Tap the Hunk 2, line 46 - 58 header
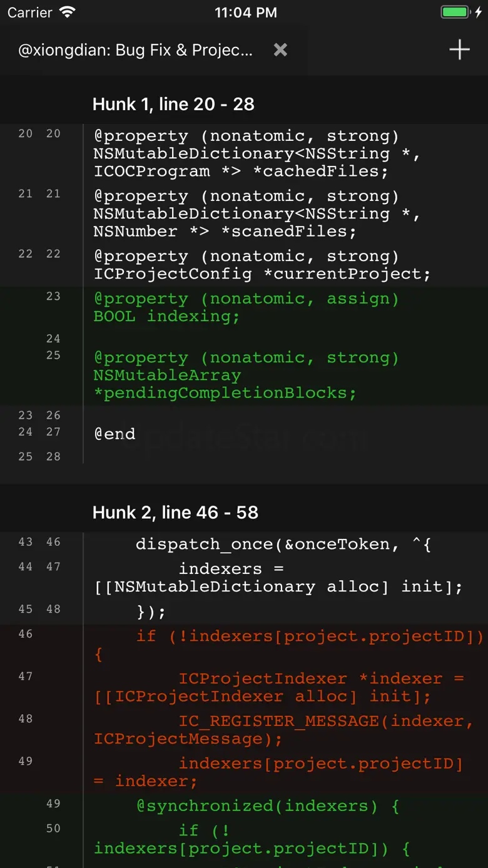The image size is (488, 868). click(x=175, y=513)
